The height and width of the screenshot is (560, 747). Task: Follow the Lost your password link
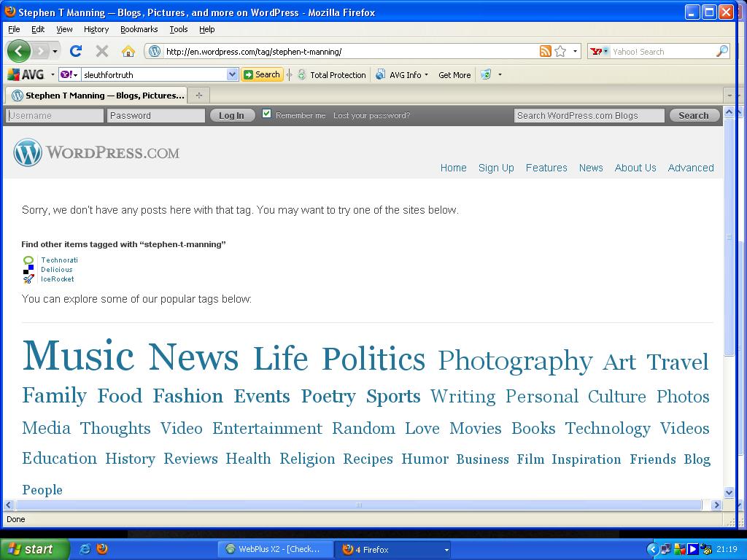tap(371, 115)
